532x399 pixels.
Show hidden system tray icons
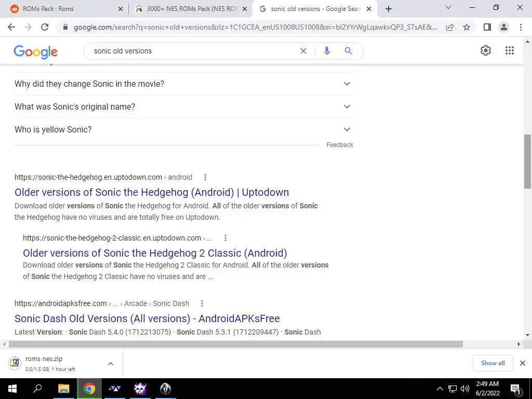440,389
